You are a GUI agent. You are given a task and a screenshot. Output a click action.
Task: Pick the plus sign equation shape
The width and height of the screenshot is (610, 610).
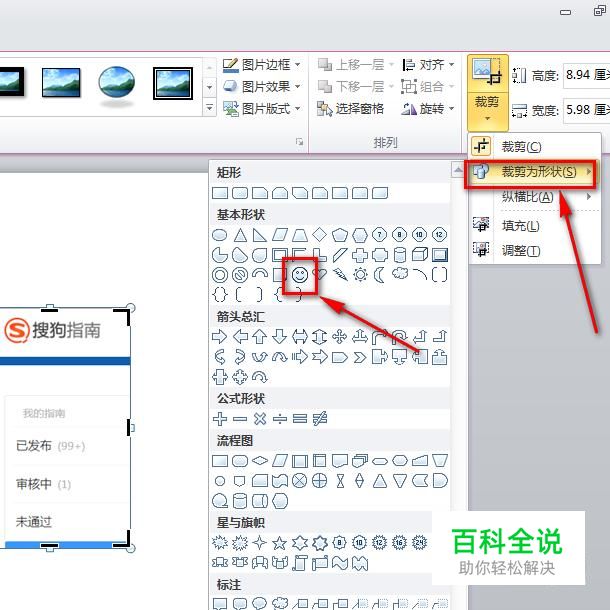pos(220,419)
